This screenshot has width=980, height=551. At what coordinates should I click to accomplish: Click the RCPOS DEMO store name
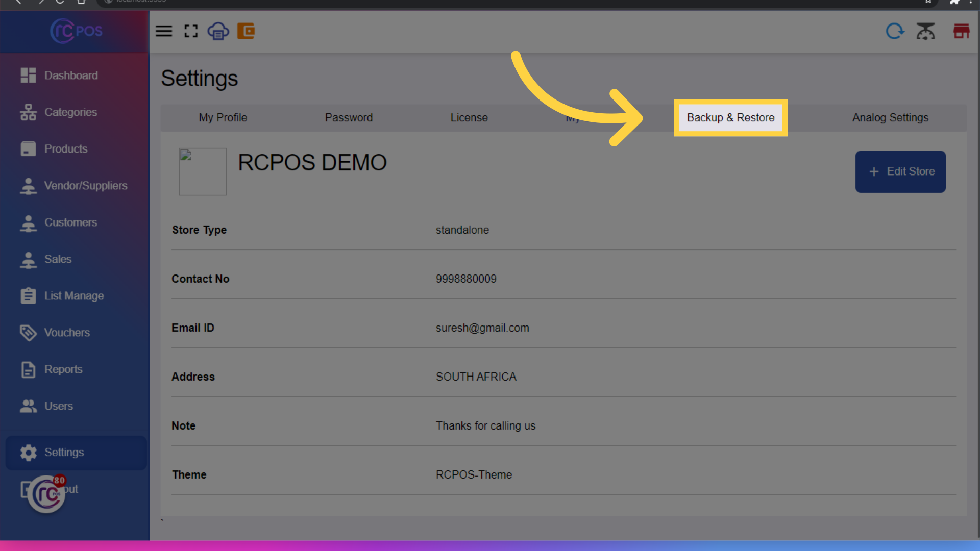click(x=312, y=163)
